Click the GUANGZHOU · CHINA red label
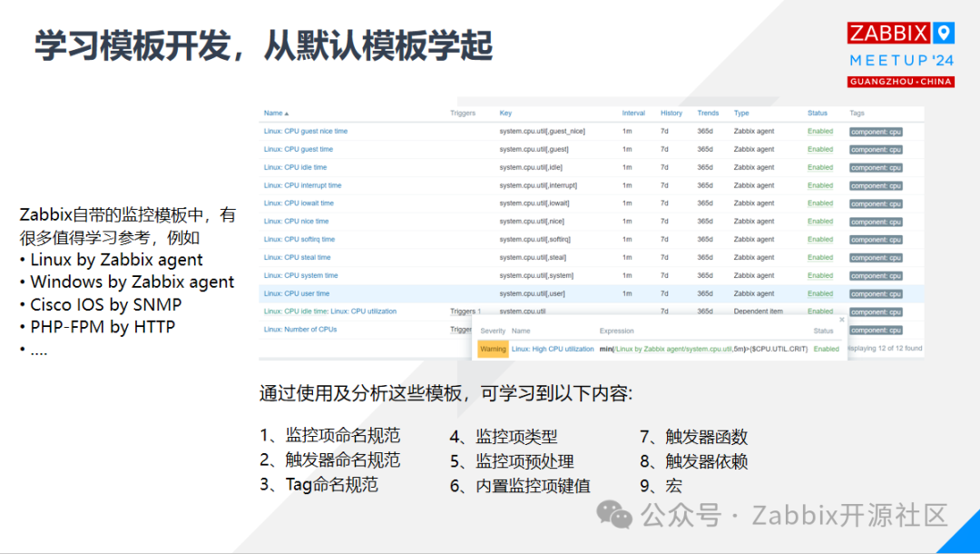This screenshot has width=980, height=554. point(901,82)
